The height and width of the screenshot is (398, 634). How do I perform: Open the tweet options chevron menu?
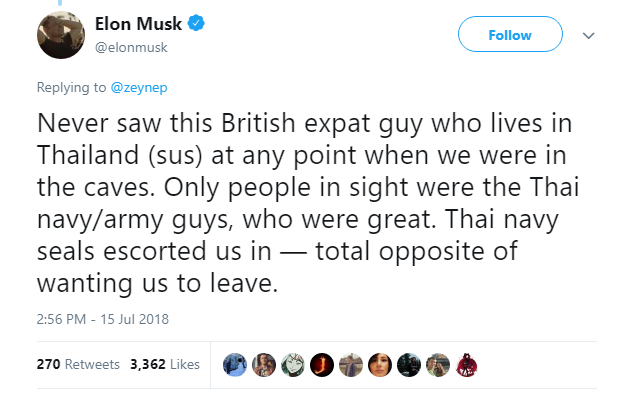(588, 36)
